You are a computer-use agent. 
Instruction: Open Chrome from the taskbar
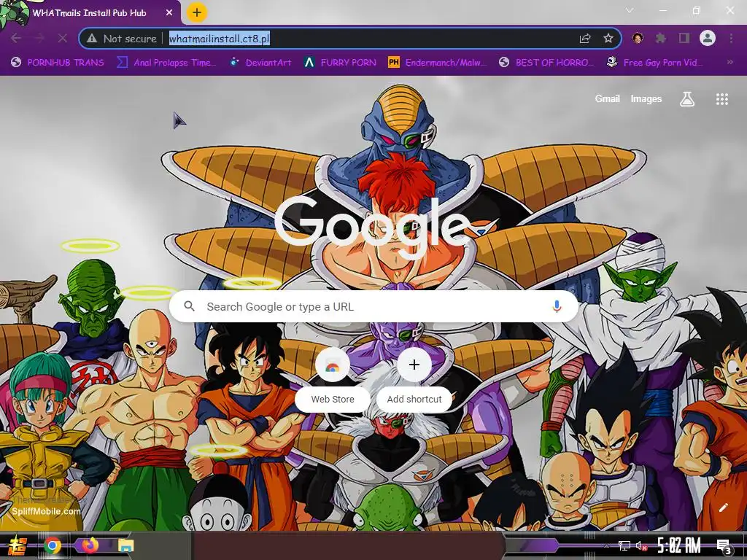click(53, 545)
